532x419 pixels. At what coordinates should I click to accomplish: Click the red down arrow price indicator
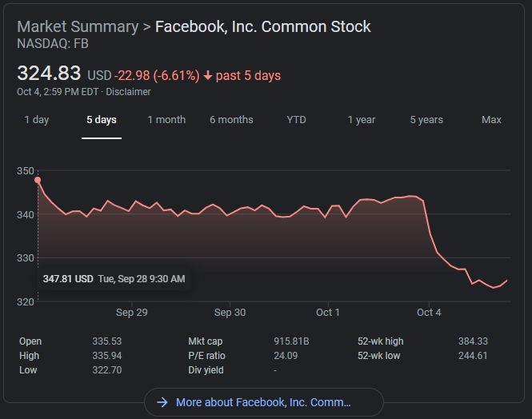pos(208,76)
